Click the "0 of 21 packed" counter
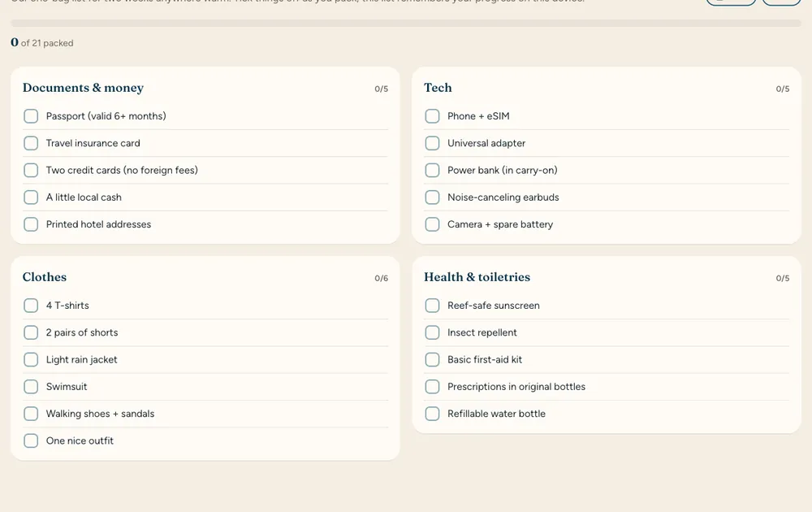This screenshot has width=812, height=512. click(42, 42)
